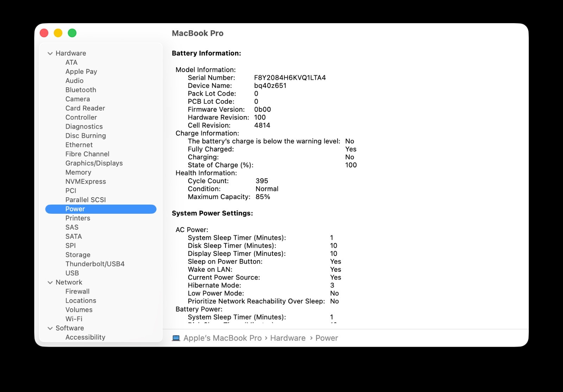Screen dimensions: 563x392
Task: Select Fibre Channel item
Action: (x=87, y=154)
